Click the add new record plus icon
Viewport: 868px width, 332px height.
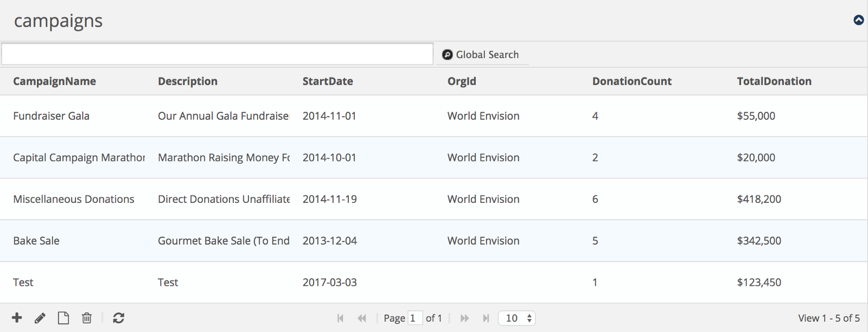(x=17, y=318)
